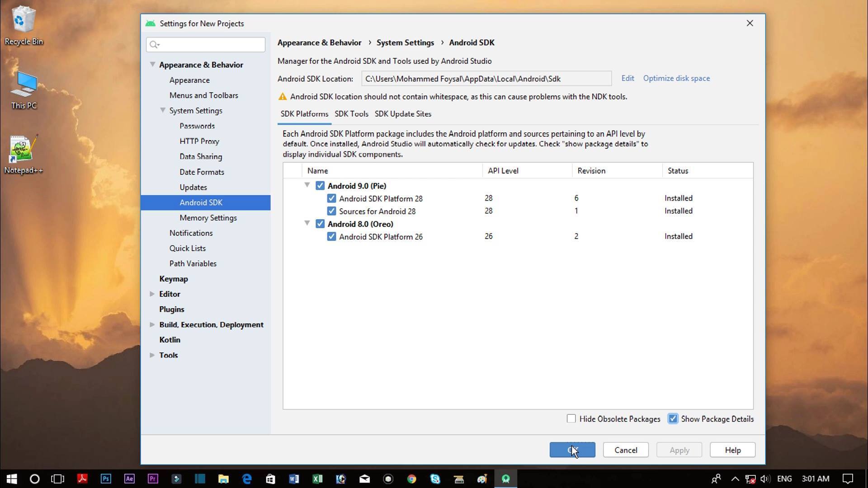Screen dimensions: 868x488
Task: Open Adobe Acrobat from the taskbar
Action: pyautogui.click(x=82, y=479)
